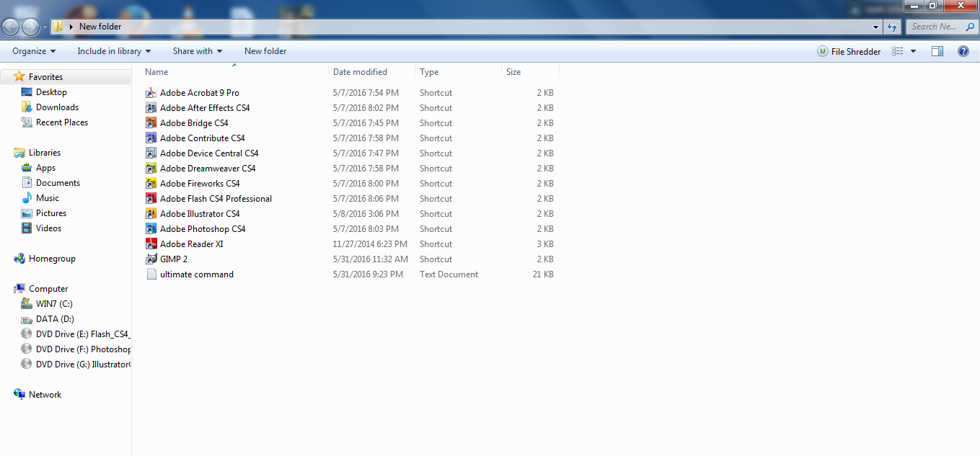Image resolution: width=980 pixels, height=456 pixels.
Task: Open DVD Drive (G:) Illustrator
Action: tap(76, 365)
